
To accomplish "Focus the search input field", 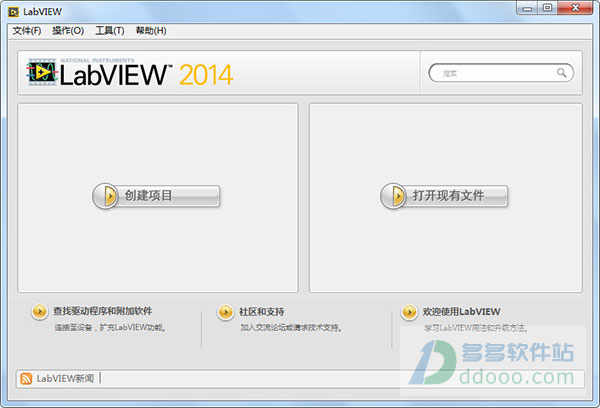I will (x=501, y=73).
